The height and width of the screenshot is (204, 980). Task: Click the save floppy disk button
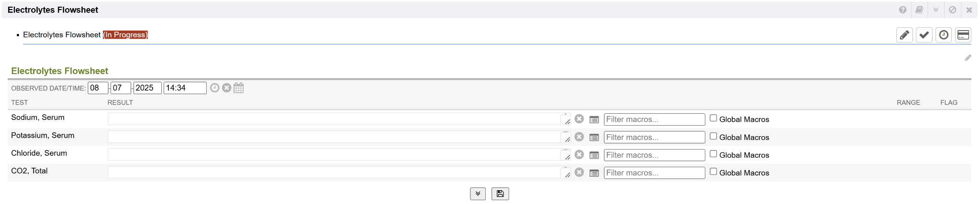(500, 193)
